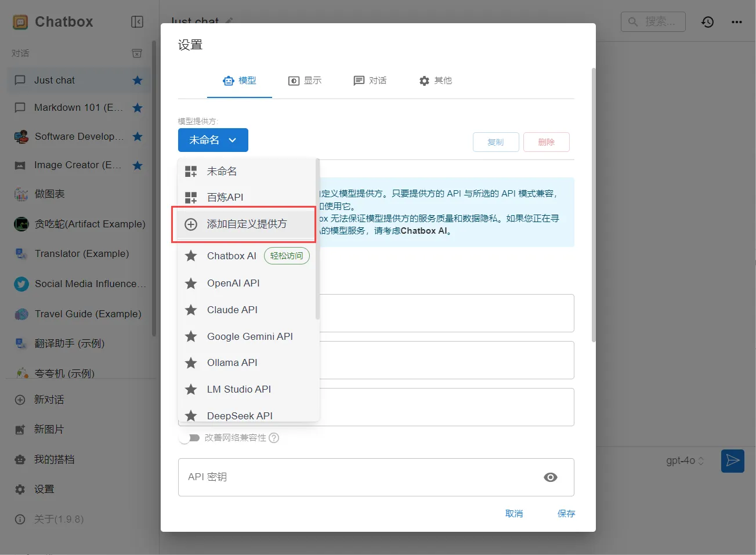The width and height of the screenshot is (756, 555).
Task: Collapse the Chatbox sidebar panel icon
Action: coord(137,22)
